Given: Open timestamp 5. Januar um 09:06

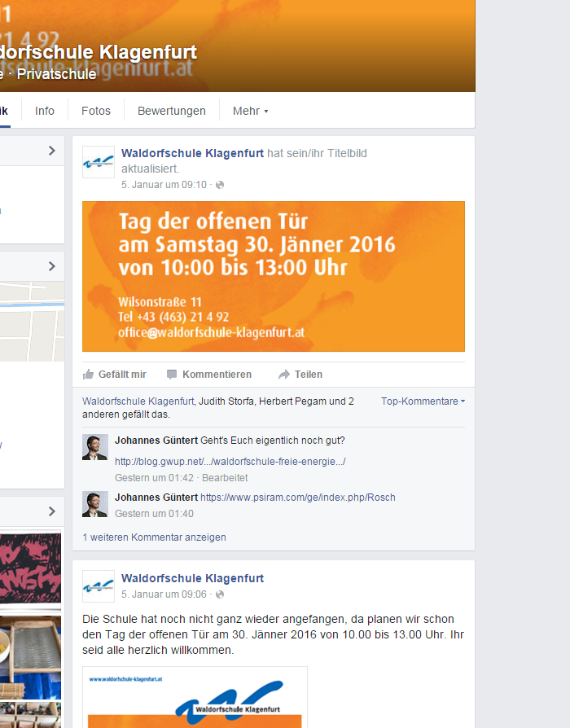Looking at the screenshot, I should click(x=164, y=594).
